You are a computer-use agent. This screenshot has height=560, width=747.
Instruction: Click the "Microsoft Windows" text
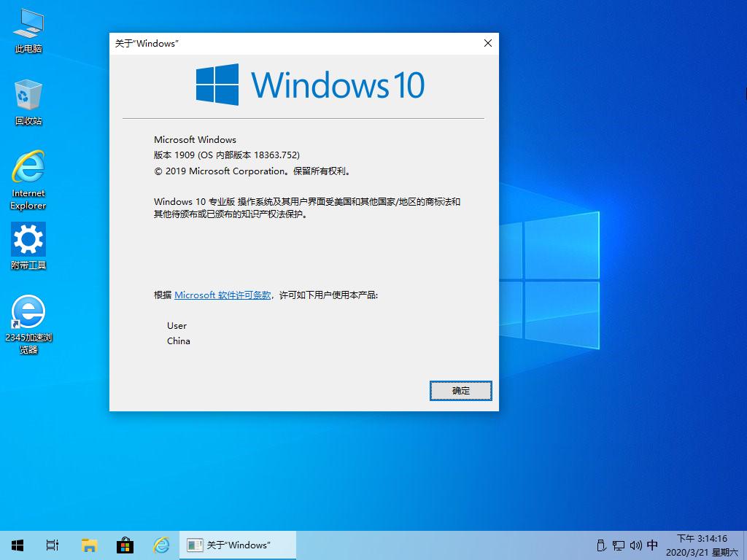coord(195,139)
